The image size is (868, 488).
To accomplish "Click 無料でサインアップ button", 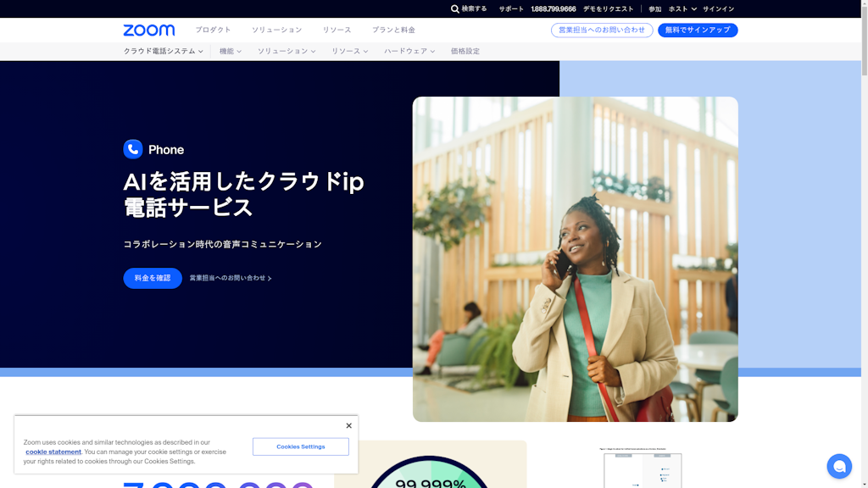I will pyautogui.click(x=698, y=30).
